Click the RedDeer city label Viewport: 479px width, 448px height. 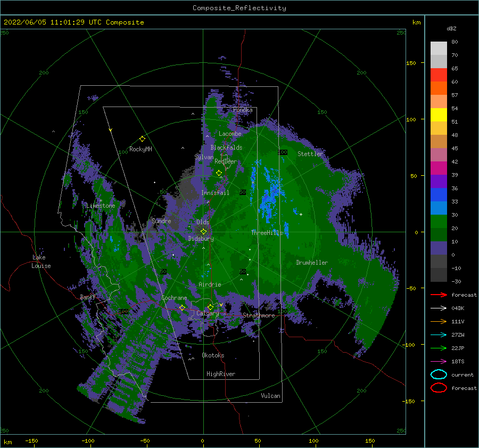[x=226, y=161]
